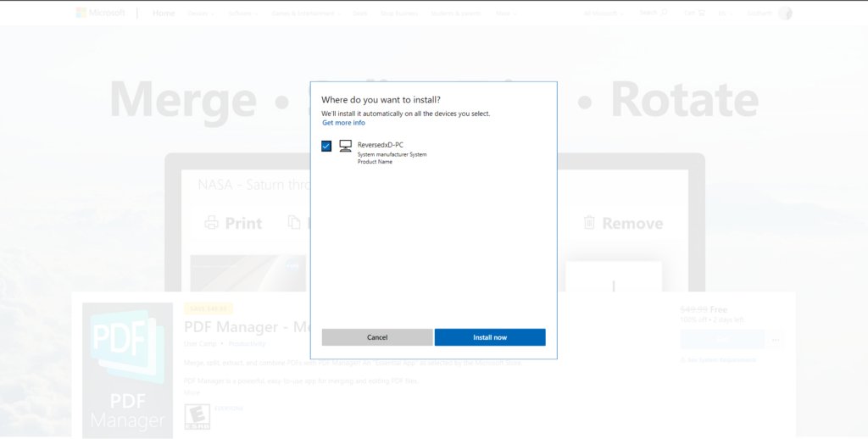The image size is (868, 439).
Task: Cancel the install dialog
Action: pyautogui.click(x=377, y=337)
